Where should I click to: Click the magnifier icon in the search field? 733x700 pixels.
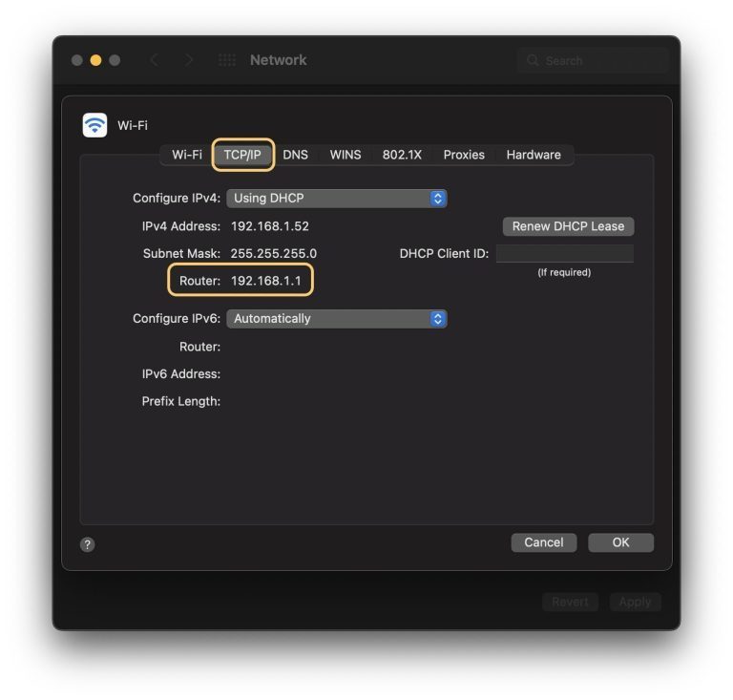click(533, 60)
